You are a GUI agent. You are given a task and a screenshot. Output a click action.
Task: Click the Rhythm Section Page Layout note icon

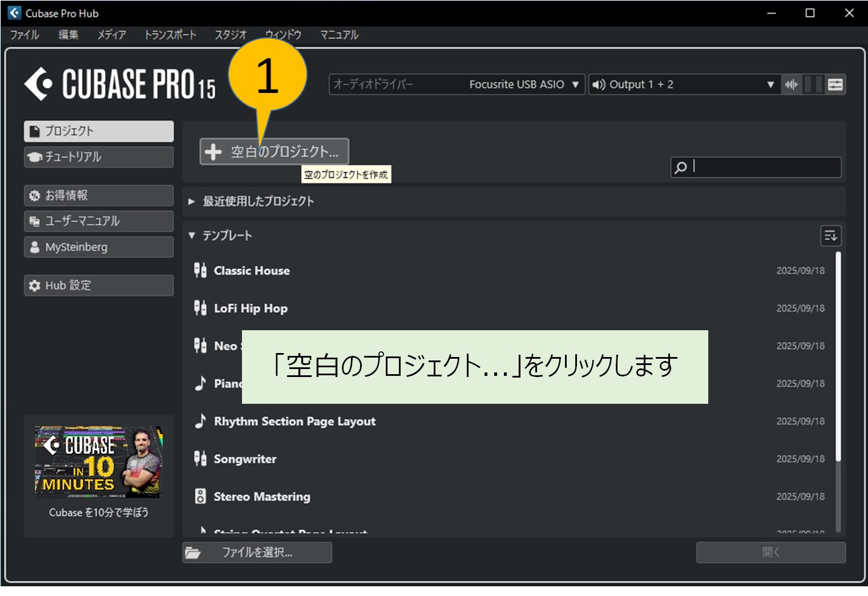coord(200,421)
